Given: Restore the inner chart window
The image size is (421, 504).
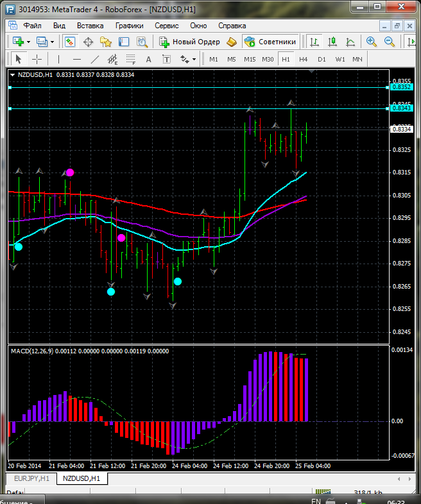Looking at the screenshot, I should click(x=397, y=26).
